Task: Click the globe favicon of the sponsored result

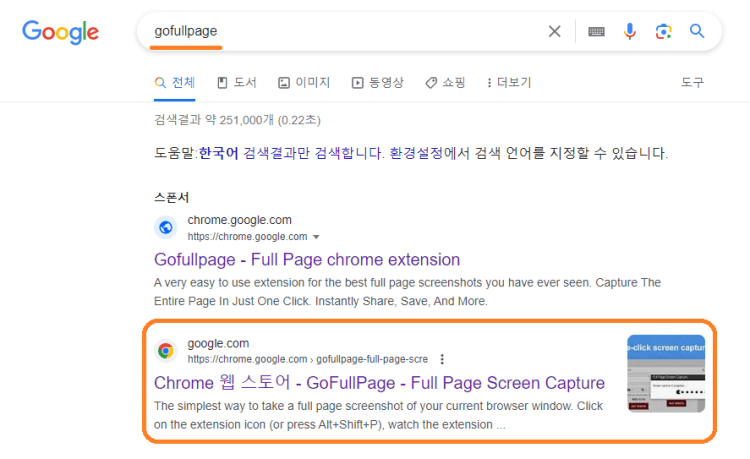Action: (x=165, y=227)
